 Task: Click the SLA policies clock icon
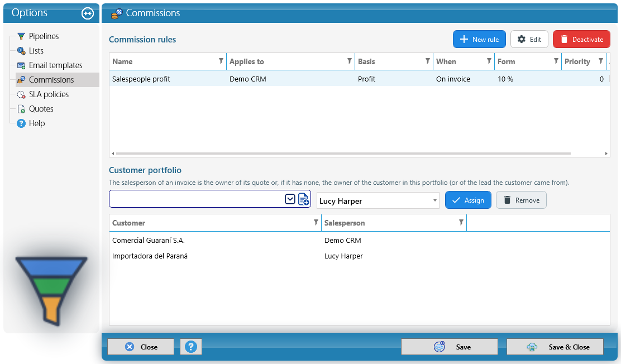21,94
